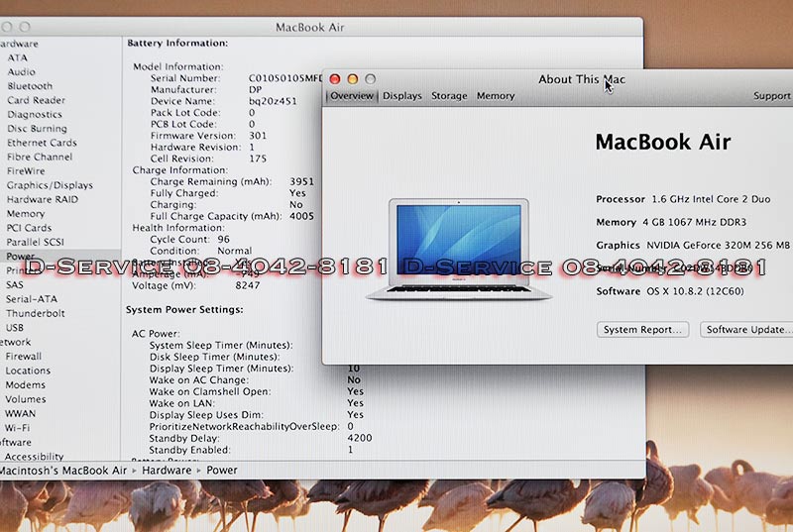Select Bluetooth in the sidebar
Image resolution: width=793 pixels, height=532 pixels.
(x=30, y=86)
